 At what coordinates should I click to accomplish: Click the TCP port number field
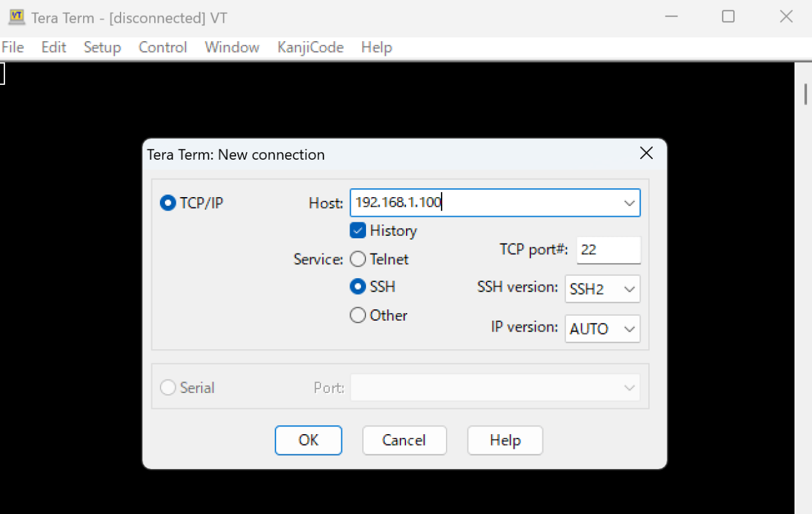(608, 250)
